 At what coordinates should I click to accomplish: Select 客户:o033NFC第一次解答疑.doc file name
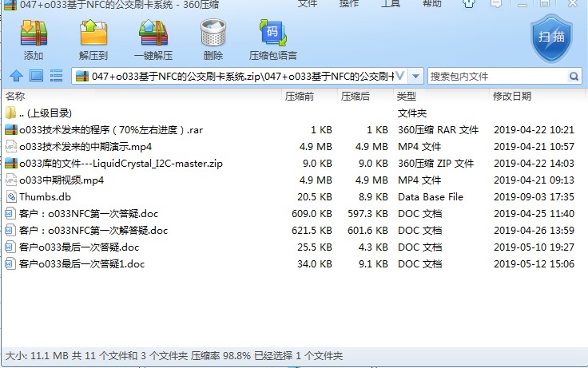coord(93,231)
